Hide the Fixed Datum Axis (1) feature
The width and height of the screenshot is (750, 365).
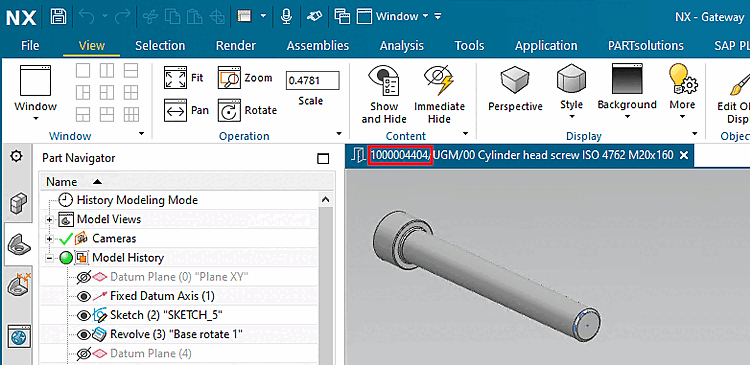pos(84,296)
